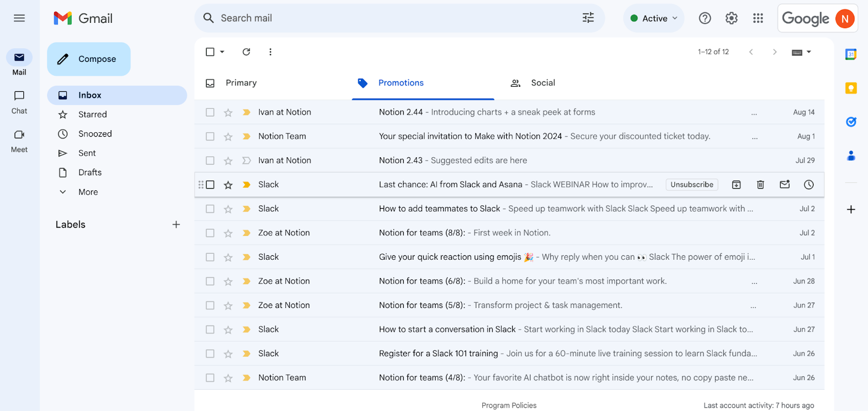
Task: Tick the emoji reactions Slack email checkbox
Action: click(210, 257)
